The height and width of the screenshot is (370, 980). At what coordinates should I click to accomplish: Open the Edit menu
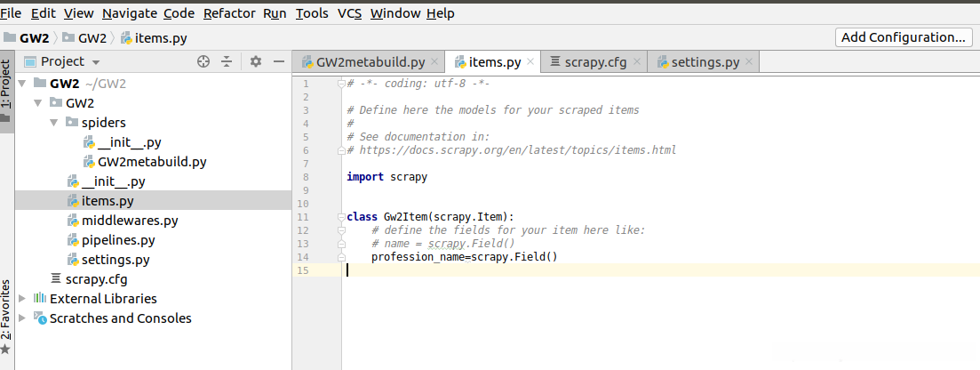(x=43, y=13)
